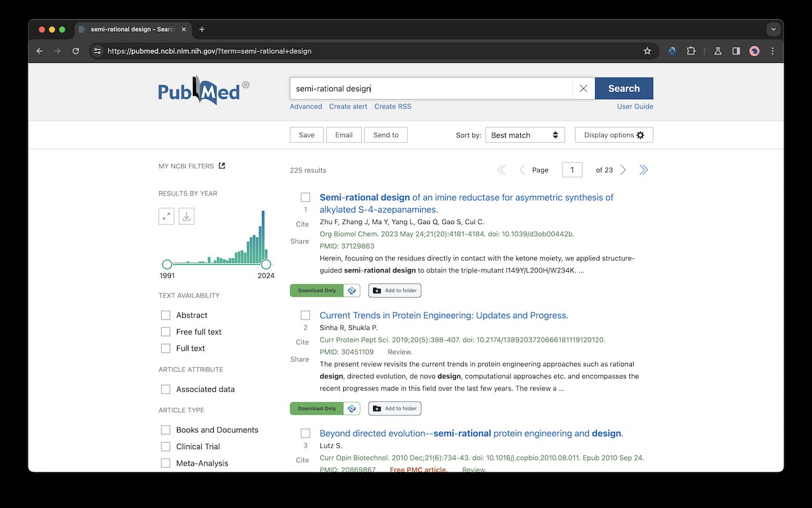Viewport: 812px width, 508px height.
Task: Click the 1991 year slider handle
Action: [167, 264]
